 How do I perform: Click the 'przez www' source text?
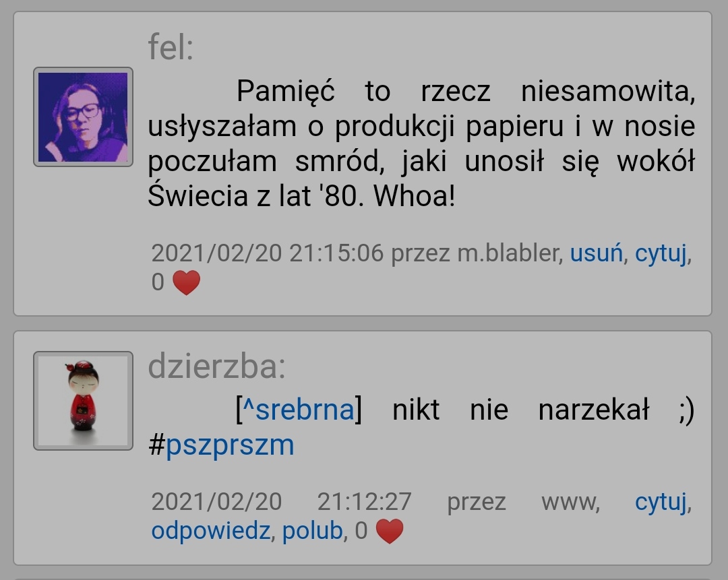point(522,503)
